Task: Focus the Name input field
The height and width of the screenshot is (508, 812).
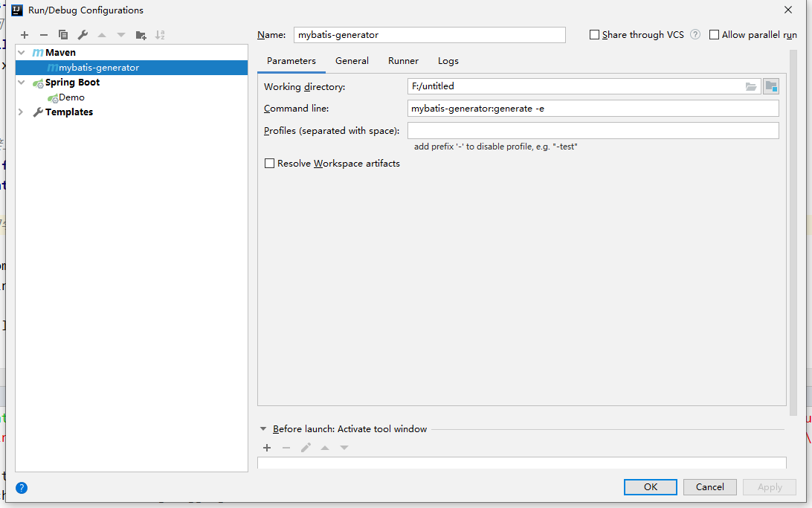Action: (x=429, y=35)
